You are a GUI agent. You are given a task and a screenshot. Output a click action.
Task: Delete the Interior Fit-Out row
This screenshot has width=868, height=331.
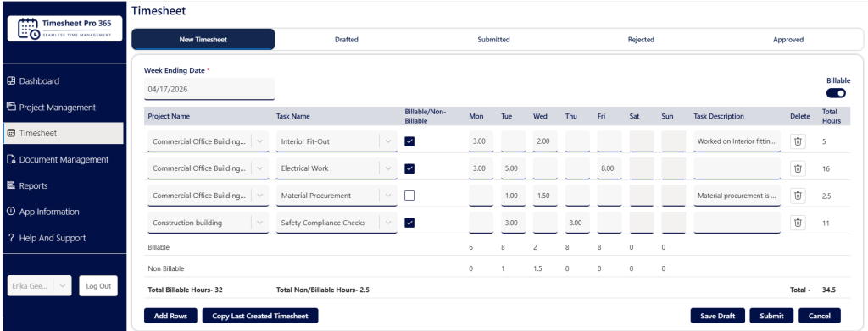(x=798, y=141)
